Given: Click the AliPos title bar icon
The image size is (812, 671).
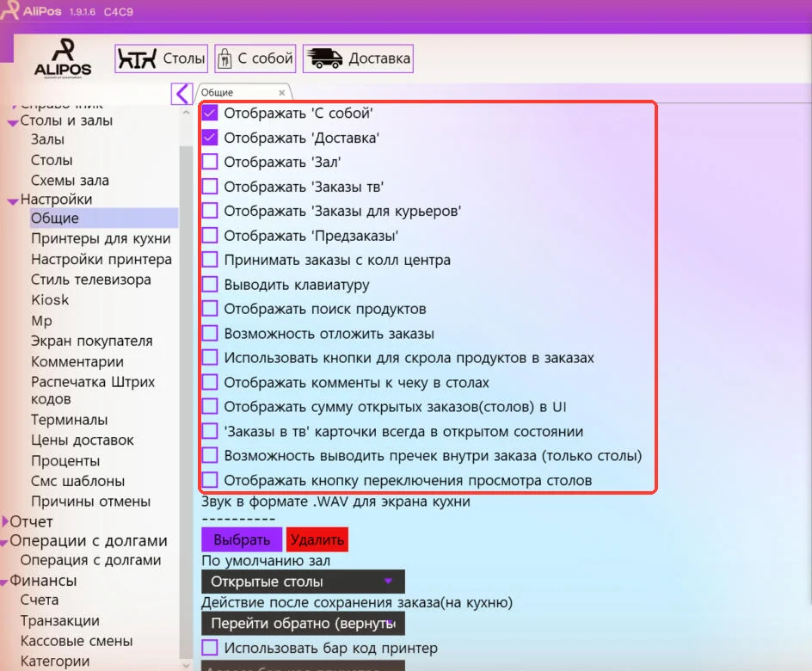Looking at the screenshot, I should click(x=9, y=10).
